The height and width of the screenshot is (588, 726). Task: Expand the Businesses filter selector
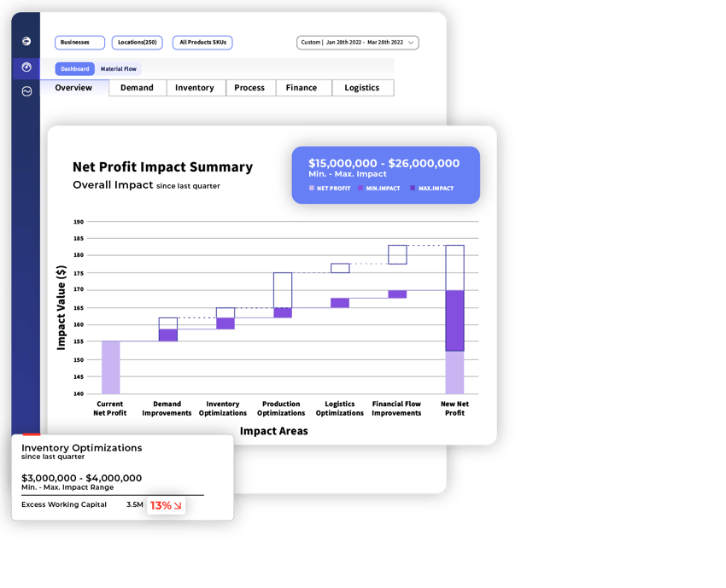[79, 42]
